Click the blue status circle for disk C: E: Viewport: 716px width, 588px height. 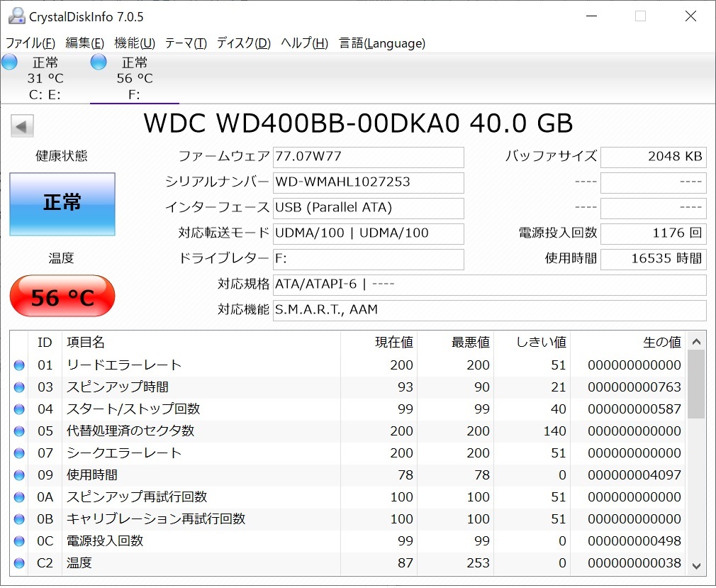[x=10, y=62]
